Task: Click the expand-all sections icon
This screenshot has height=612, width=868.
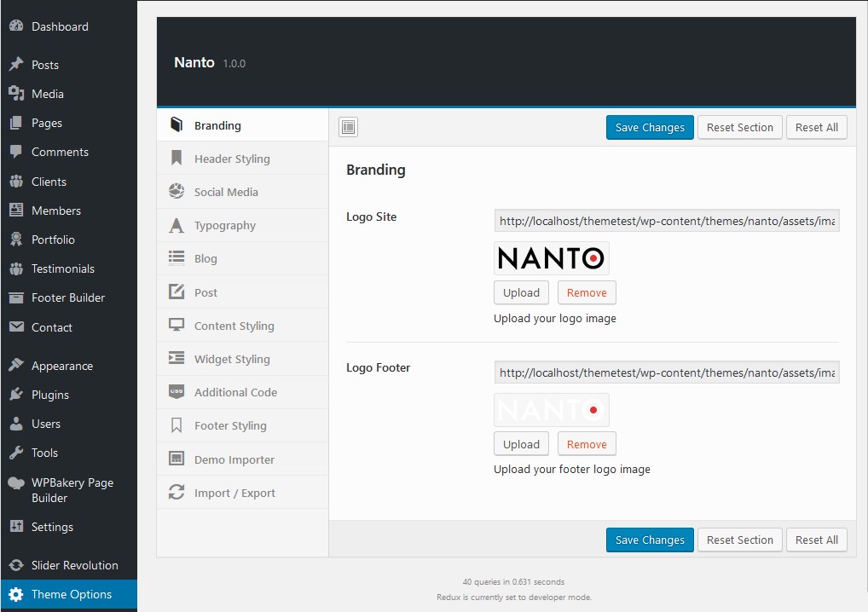Action: [348, 128]
